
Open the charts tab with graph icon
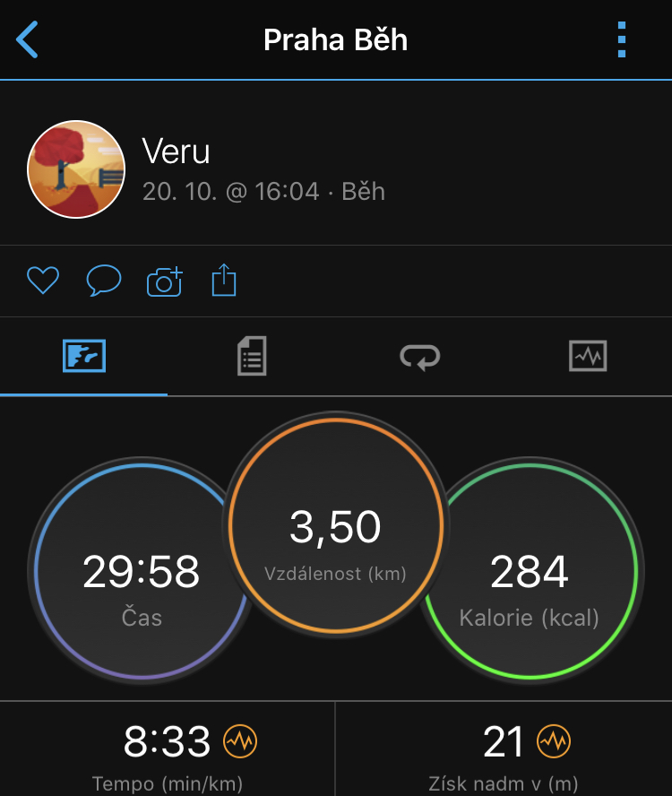[x=588, y=356]
